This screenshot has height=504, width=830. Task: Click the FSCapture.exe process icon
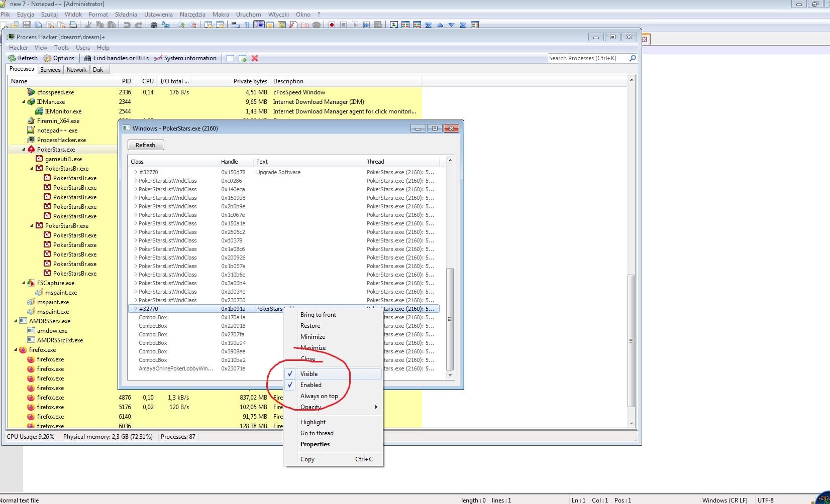point(31,283)
